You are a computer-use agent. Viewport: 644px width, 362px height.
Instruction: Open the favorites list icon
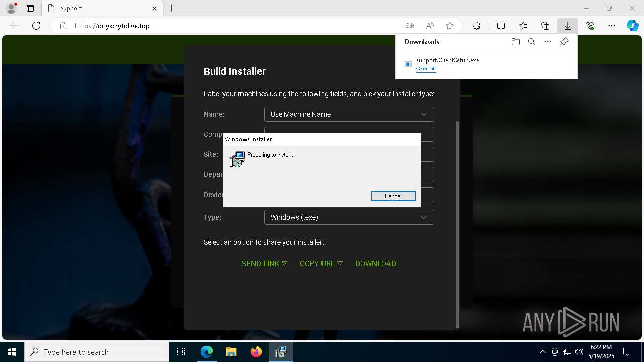(523, 26)
